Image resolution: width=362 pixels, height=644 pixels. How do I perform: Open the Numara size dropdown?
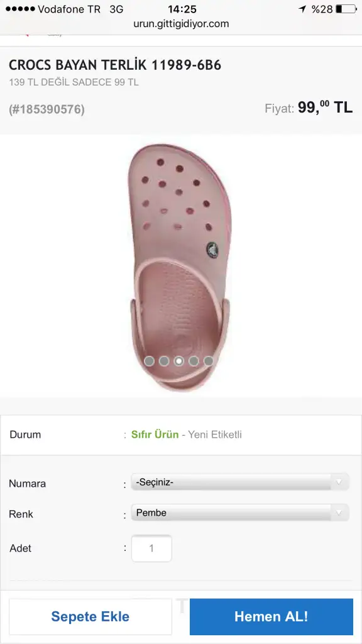click(240, 482)
